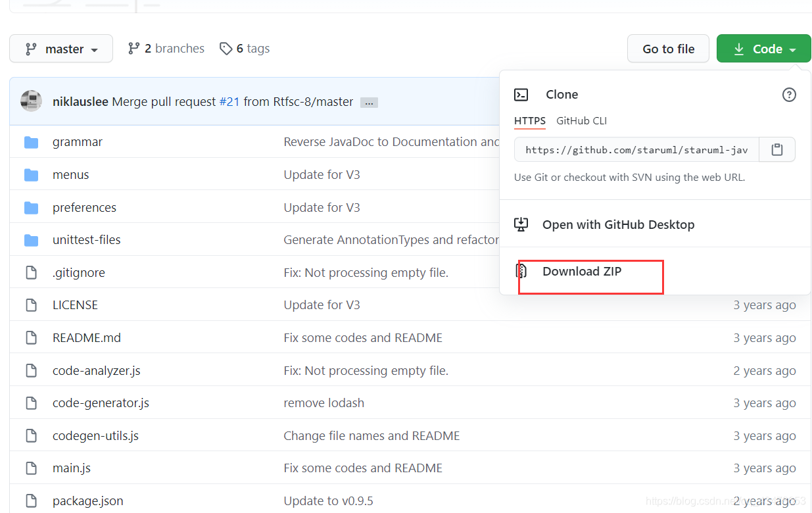Image resolution: width=812 pixels, height=513 pixels.
Task: Open clone help via question mark icon
Action: [789, 94]
